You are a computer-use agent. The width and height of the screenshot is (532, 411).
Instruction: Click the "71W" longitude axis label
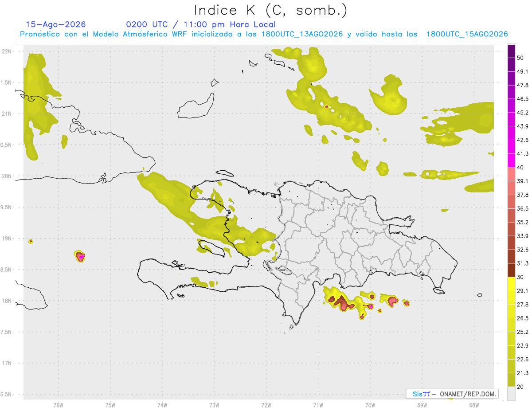pyautogui.click(x=318, y=405)
